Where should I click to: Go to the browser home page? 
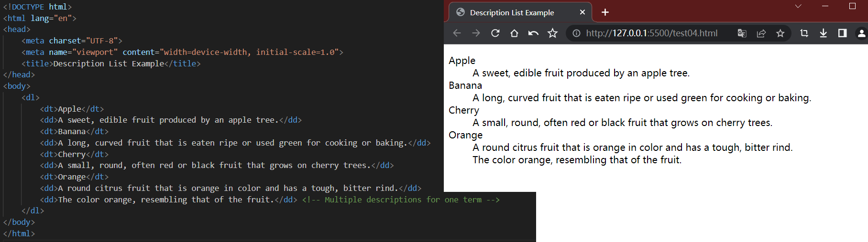[x=514, y=33]
